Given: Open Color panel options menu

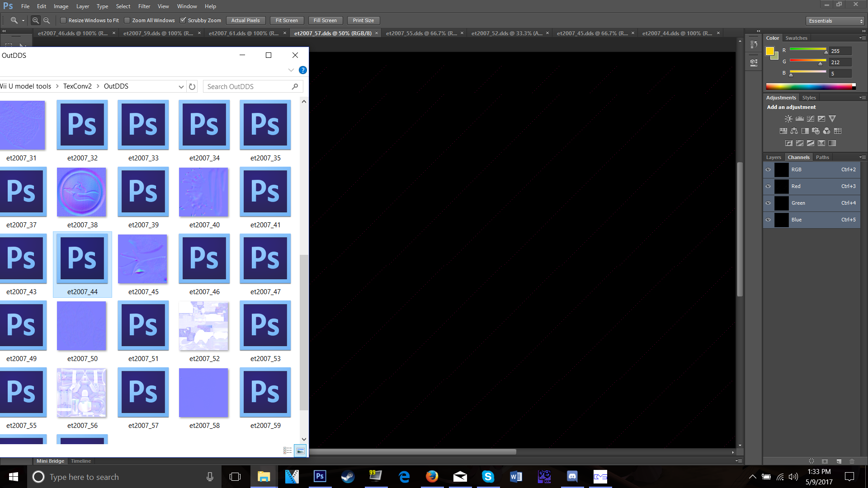Looking at the screenshot, I should tap(863, 38).
